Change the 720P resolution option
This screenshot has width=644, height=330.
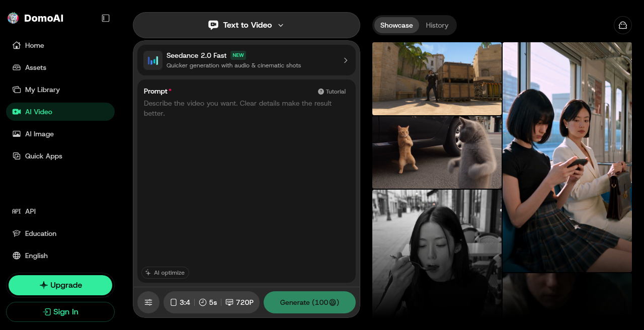[x=239, y=302]
